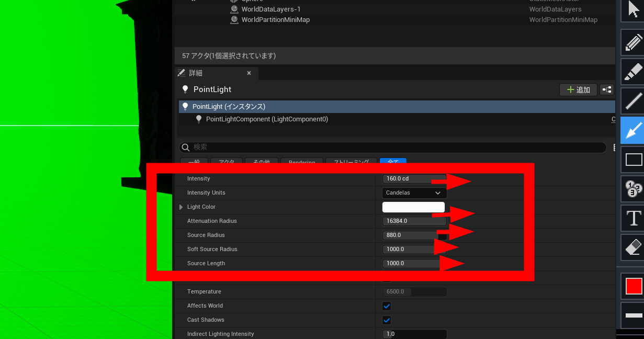Activate the text tool
This screenshot has height=339, width=644.
click(634, 218)
